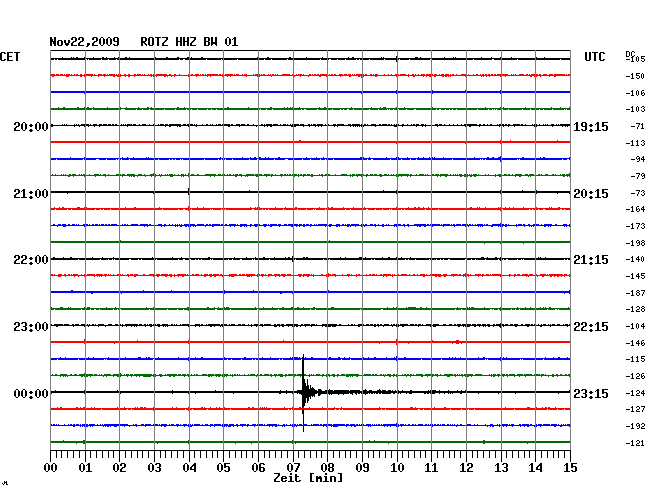Select DC offset value -127
The height and width of the screenshot is (494, 650).
pos(635,409)
